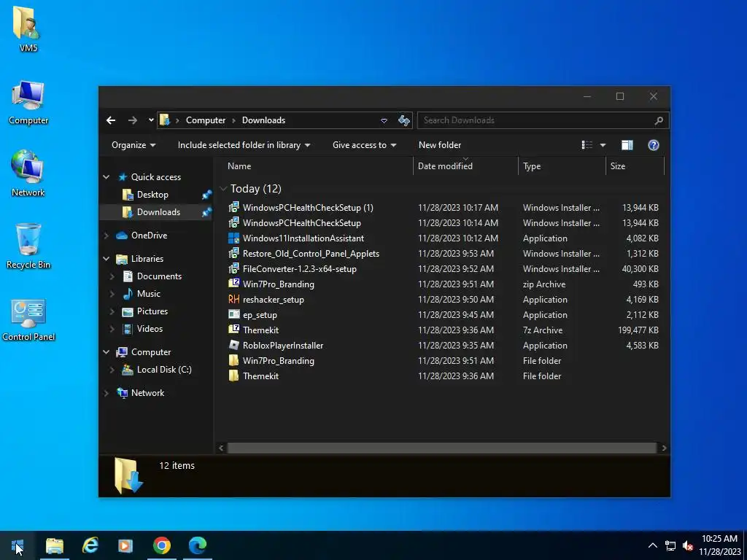Select the Control Panel desktop icon

click(x=28, y=321)
